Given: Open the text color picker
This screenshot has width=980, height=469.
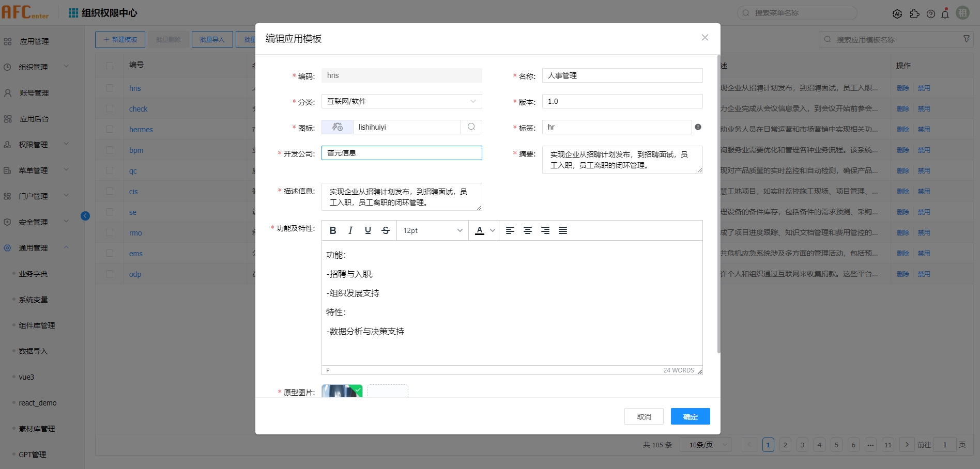Looking at the screenshot, I should (x=492, y=230).
